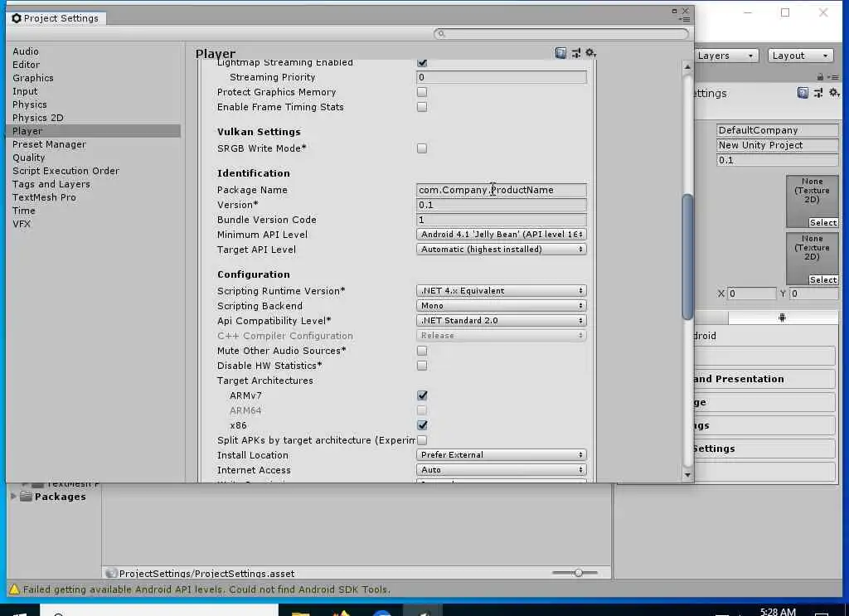The height and width of the screenshot is (616, 849).
Task: Open Minimum API Level dropdown
Action: (x=502, y=235)
